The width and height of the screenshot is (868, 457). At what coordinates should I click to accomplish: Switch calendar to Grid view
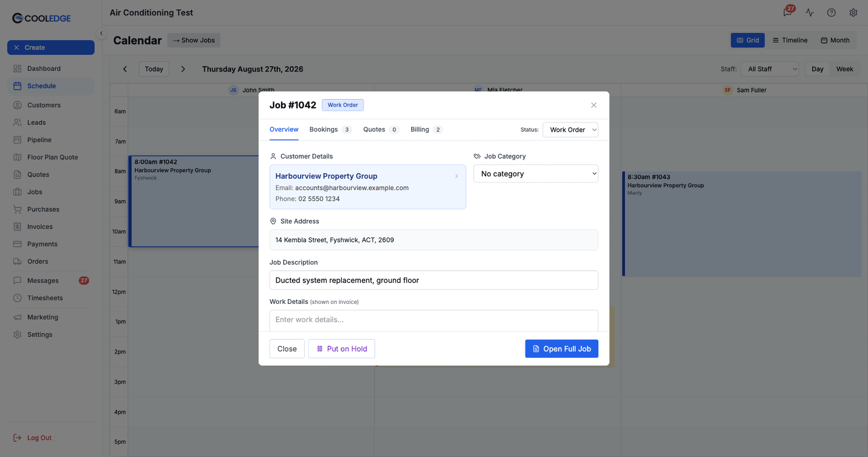(x=748, y=40)
